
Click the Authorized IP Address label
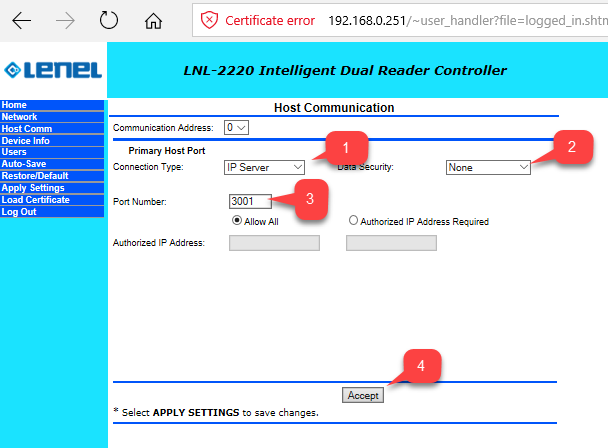point(159,243)
